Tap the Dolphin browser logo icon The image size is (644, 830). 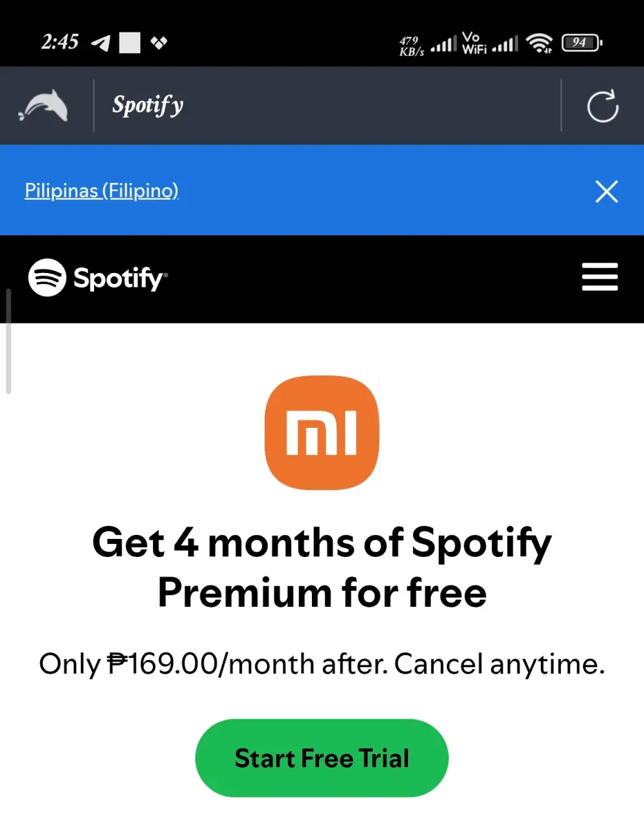[x=43, y=106]
